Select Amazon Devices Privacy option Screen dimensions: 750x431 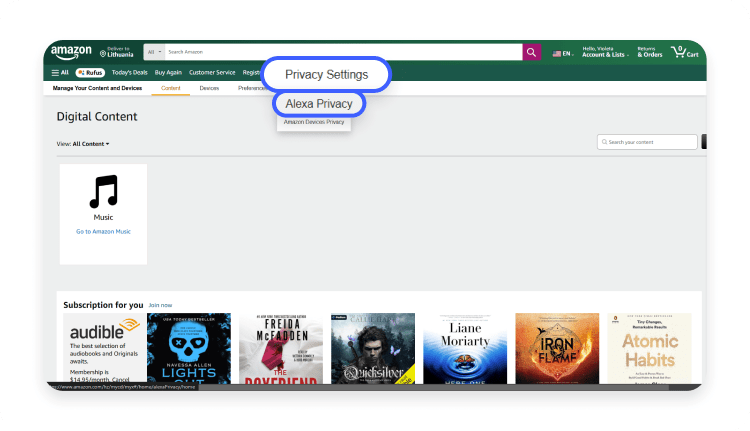[314, 122]
